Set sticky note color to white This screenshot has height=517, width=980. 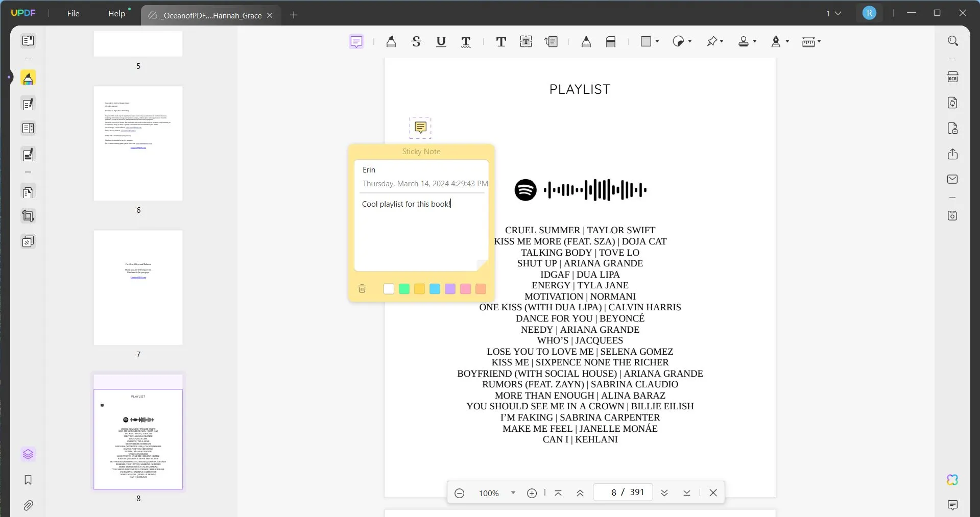389,289
